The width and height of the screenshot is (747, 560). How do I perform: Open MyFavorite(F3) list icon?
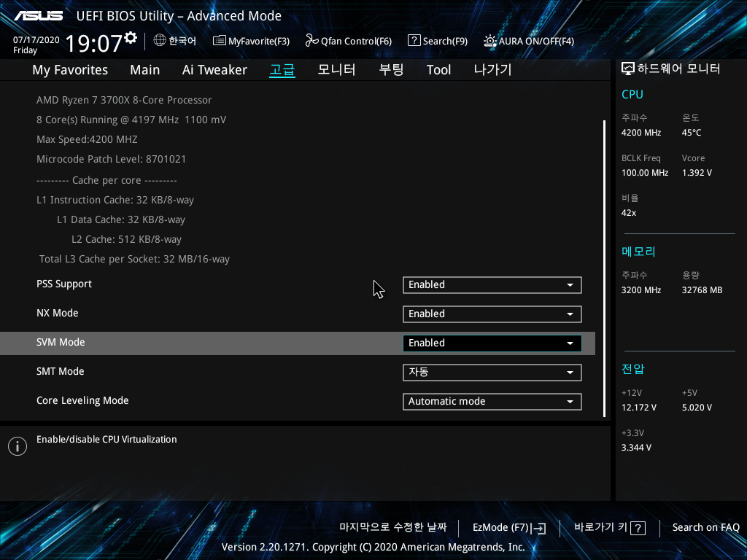(219, 41)
